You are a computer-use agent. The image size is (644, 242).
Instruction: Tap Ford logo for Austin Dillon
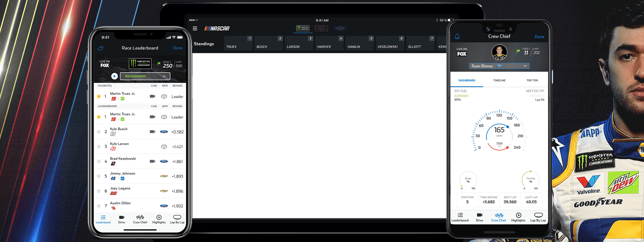tap(164, 206)
